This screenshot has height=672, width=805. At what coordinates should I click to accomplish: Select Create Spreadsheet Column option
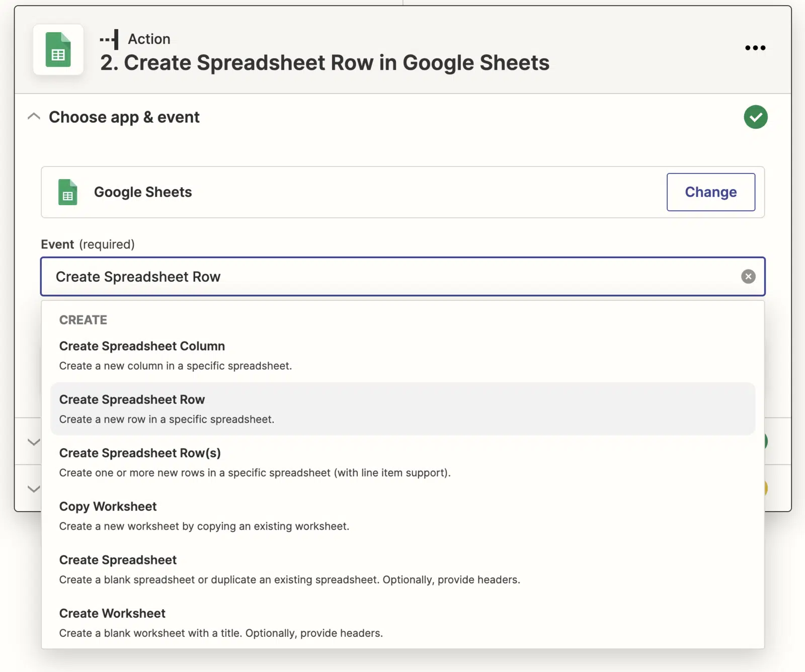point(403,356)
